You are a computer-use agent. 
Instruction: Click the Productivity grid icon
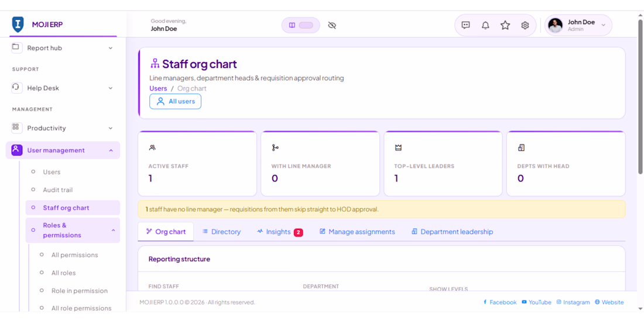(x=16, y=128)
